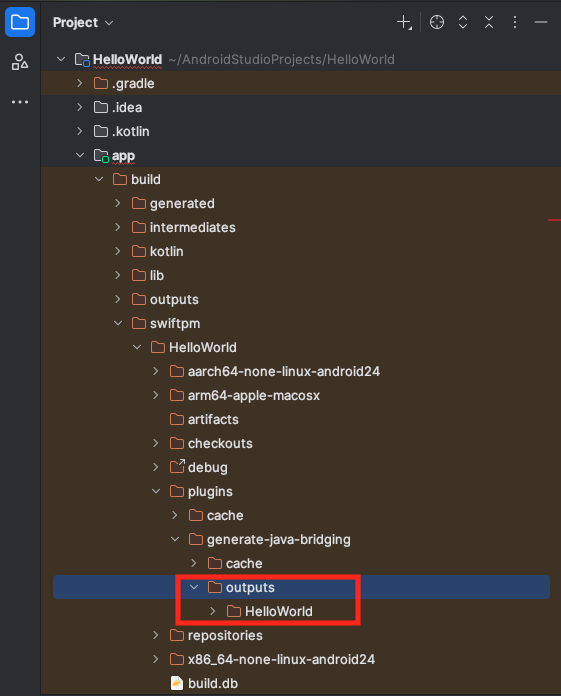Expand the aarch64-none-linux-android24 folder

tap(156, 371)
